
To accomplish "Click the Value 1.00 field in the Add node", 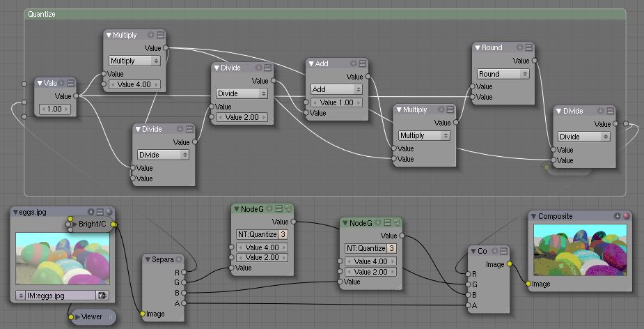I will tap(336, 102).
